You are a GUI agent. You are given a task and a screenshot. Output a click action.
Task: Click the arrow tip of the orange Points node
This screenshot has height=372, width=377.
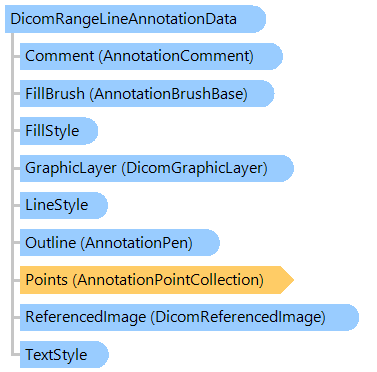pos(287,280)
